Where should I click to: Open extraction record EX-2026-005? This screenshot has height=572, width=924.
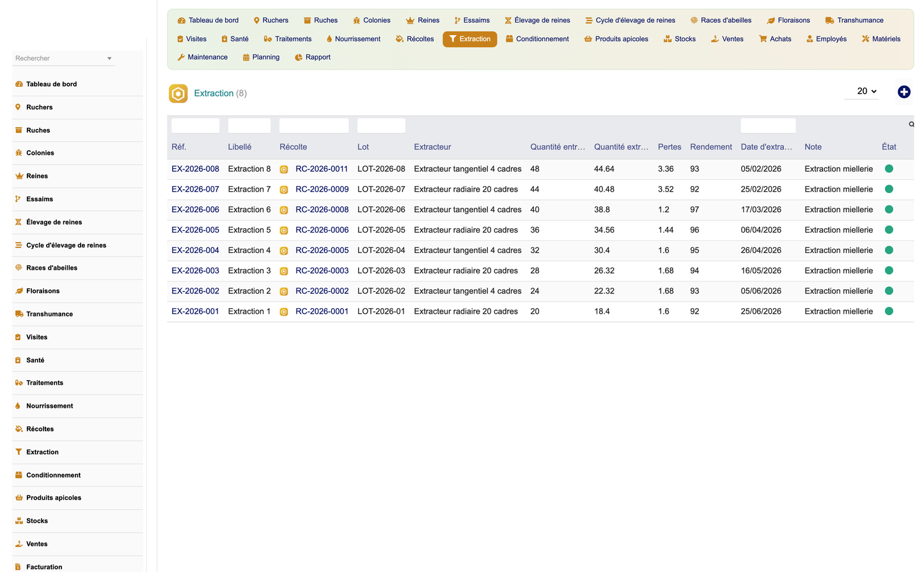click(195, 230)
